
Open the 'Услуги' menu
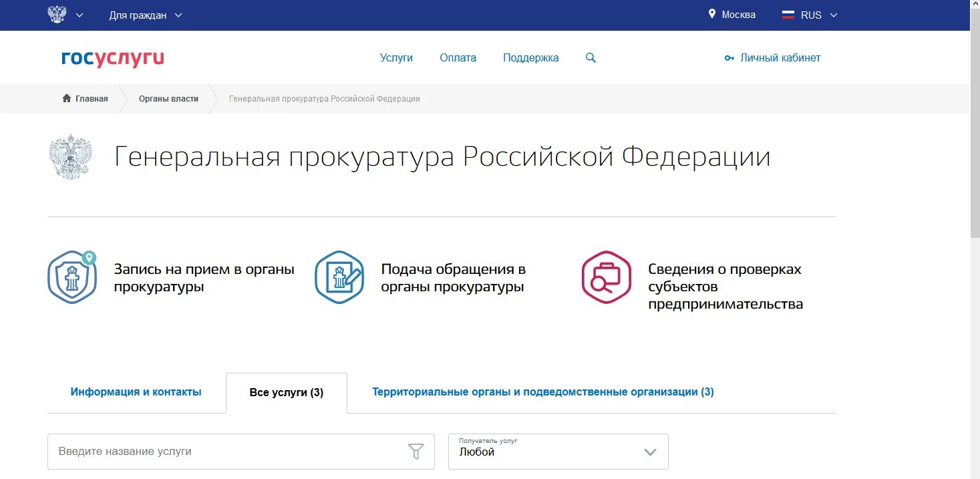[x=396, y=58]
